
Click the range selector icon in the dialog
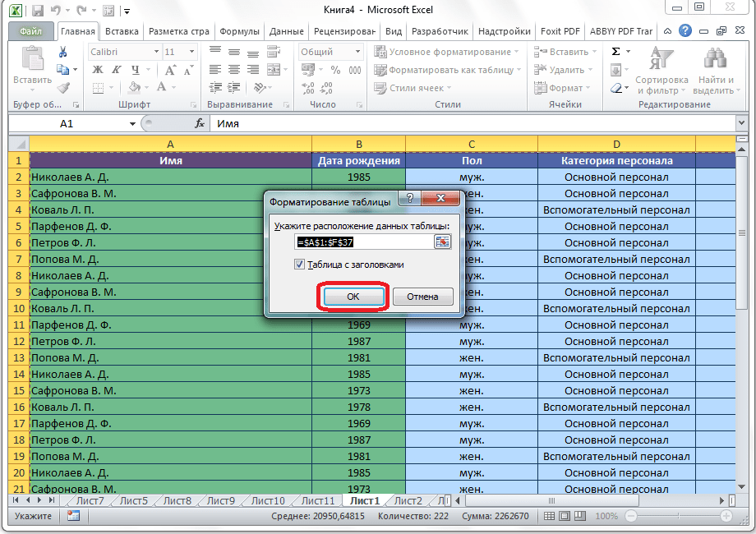pos(444,242)
